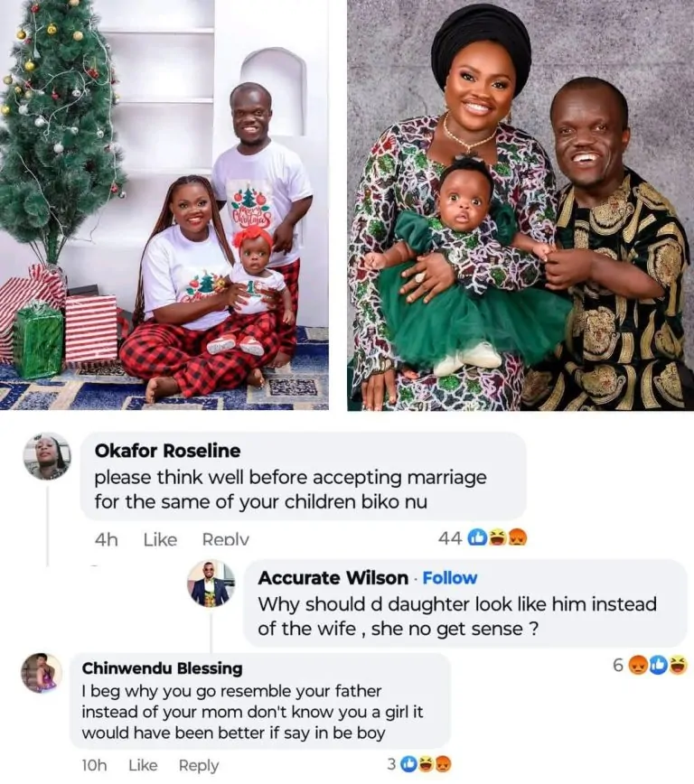
Task: Click the 10h comment timestamp
Action: [94, 765]
